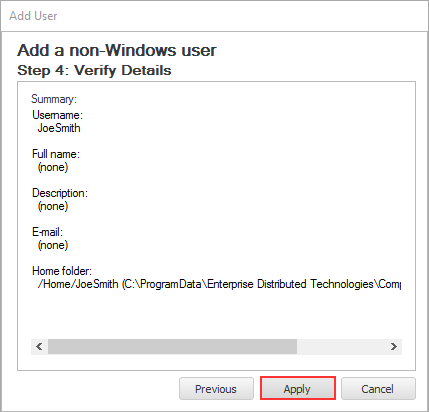
Task: Cancel the Add User wizard
Action: (378, 389)
